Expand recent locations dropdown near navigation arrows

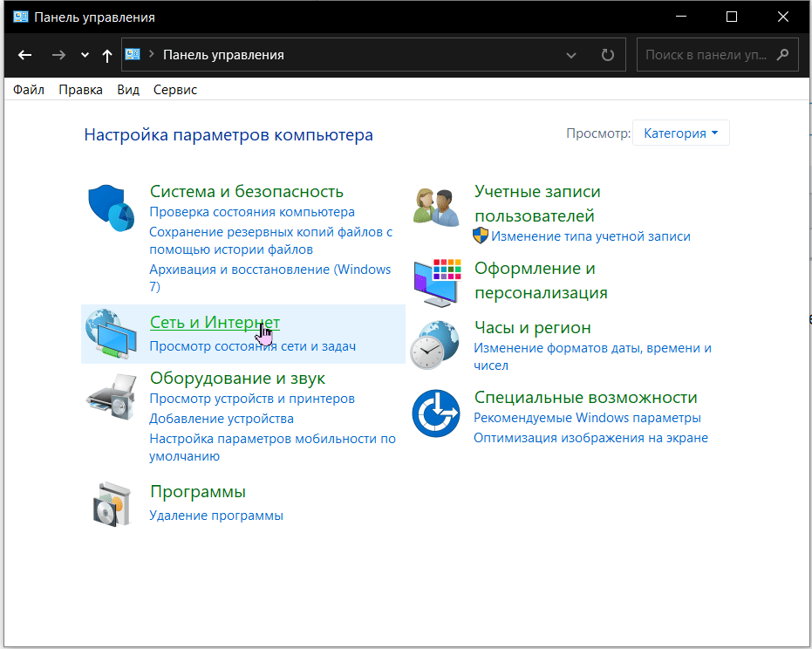(85, 55)
